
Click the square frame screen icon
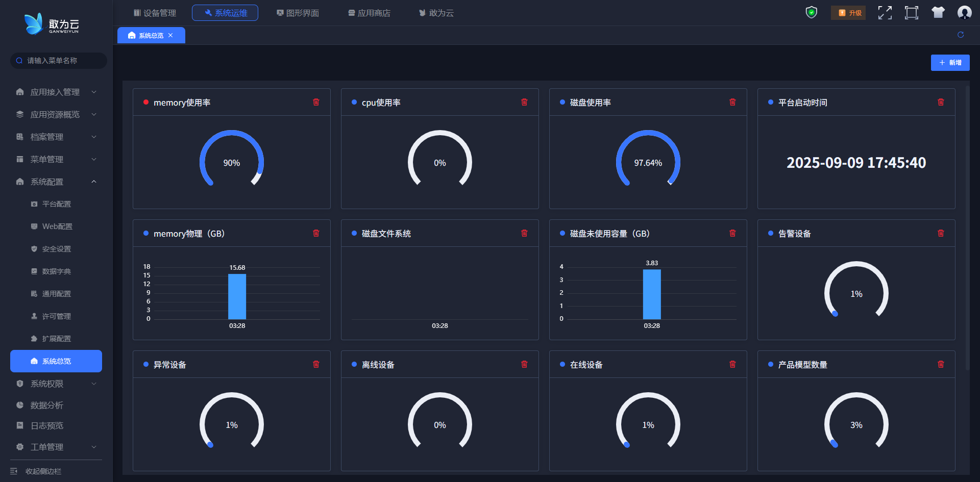click(912, 13)
